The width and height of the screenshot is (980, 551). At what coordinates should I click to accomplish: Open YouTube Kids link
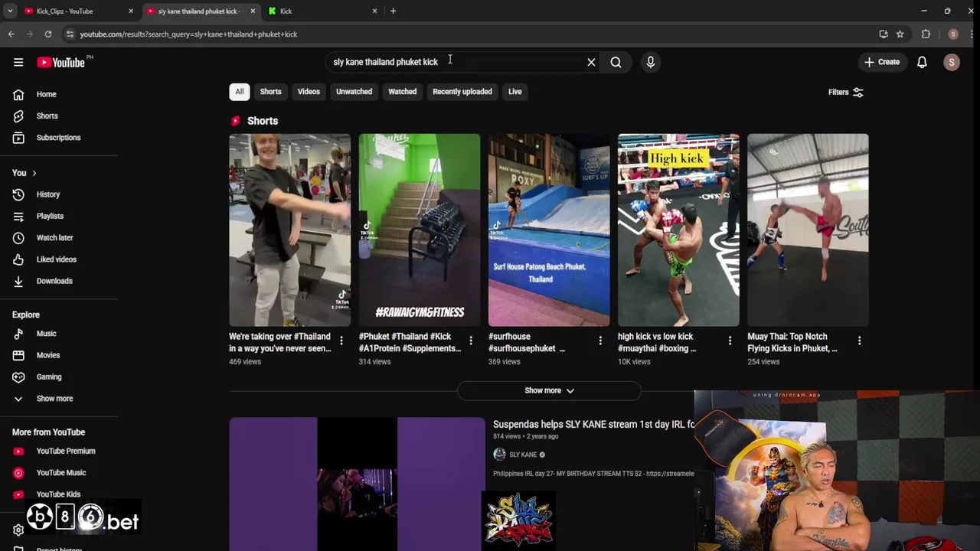pyautogui.click(x=59, y=494)
